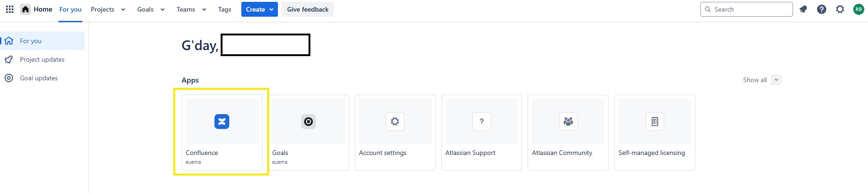The image size is (868, 193).
Task: Open the notifications bell icon
Action: 803,9
